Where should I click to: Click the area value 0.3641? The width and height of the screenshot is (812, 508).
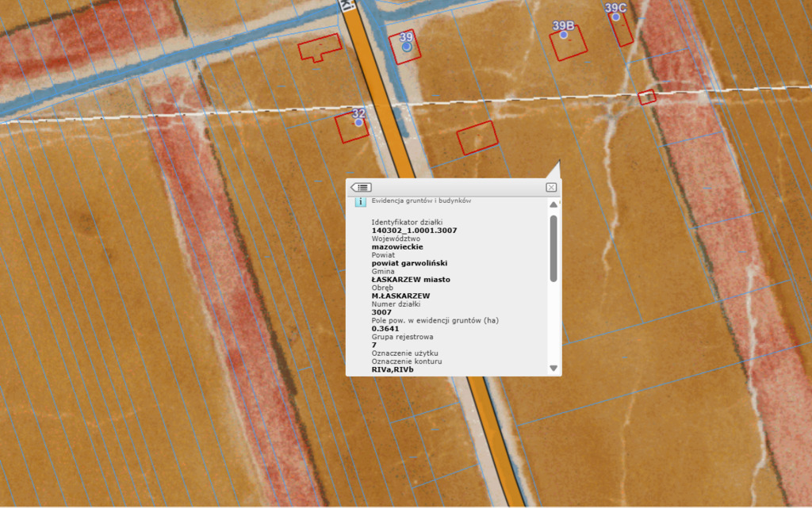click(x=385, y=329)
